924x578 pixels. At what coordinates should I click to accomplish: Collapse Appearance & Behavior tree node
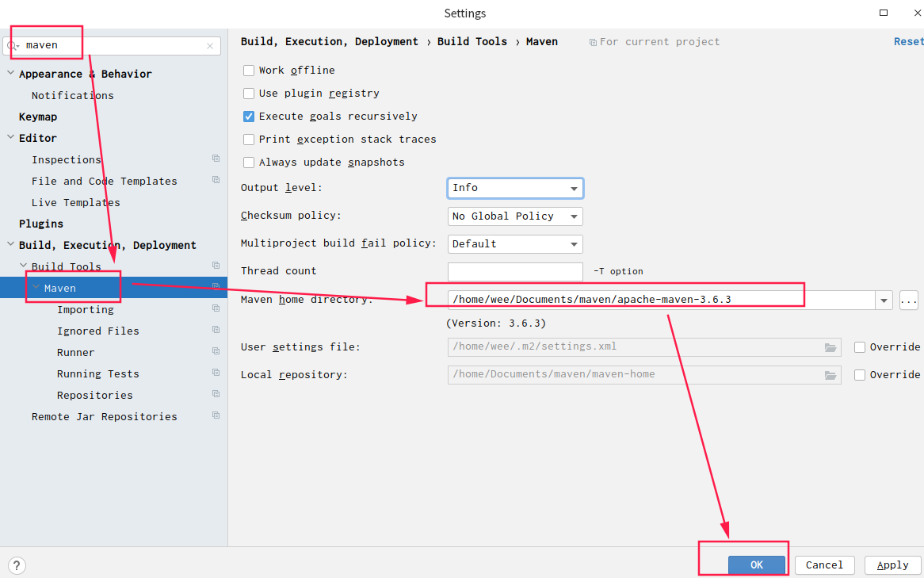coord(10,72)
